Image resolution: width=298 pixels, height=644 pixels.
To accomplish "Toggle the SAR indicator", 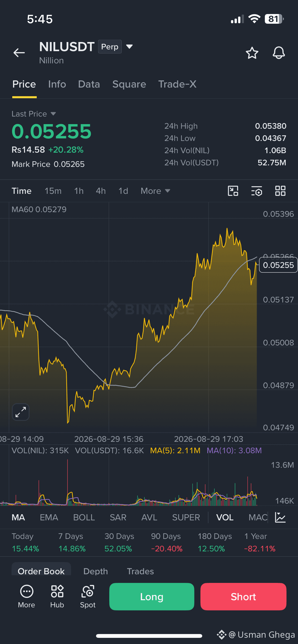I will point(118,517).
